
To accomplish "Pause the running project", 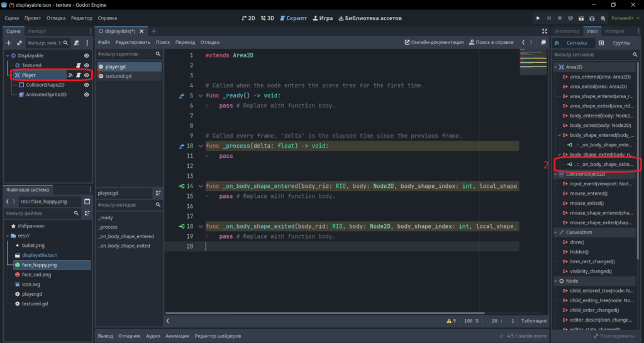I will (x=548, y=18).
